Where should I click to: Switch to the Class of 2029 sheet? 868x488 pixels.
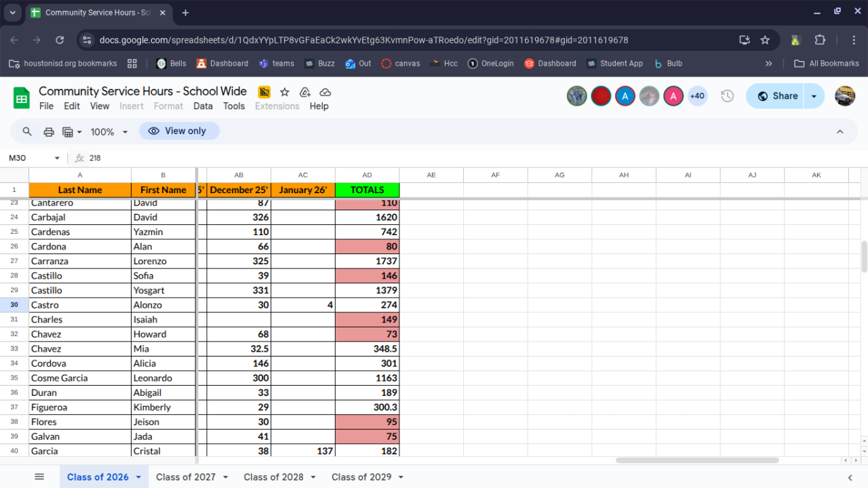coord(361,477)
